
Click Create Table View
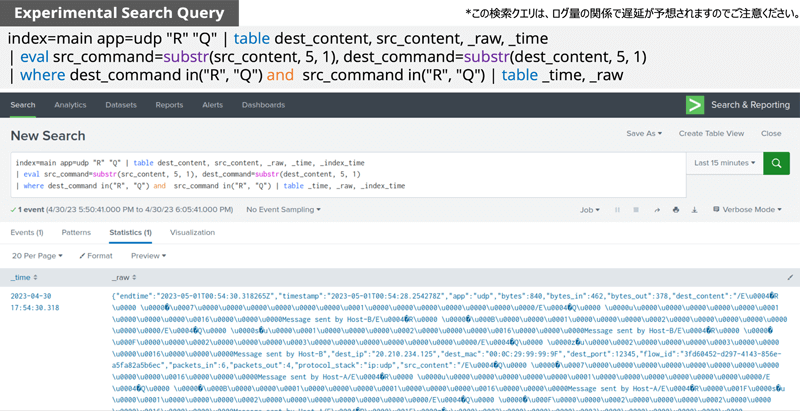(711, 133)
